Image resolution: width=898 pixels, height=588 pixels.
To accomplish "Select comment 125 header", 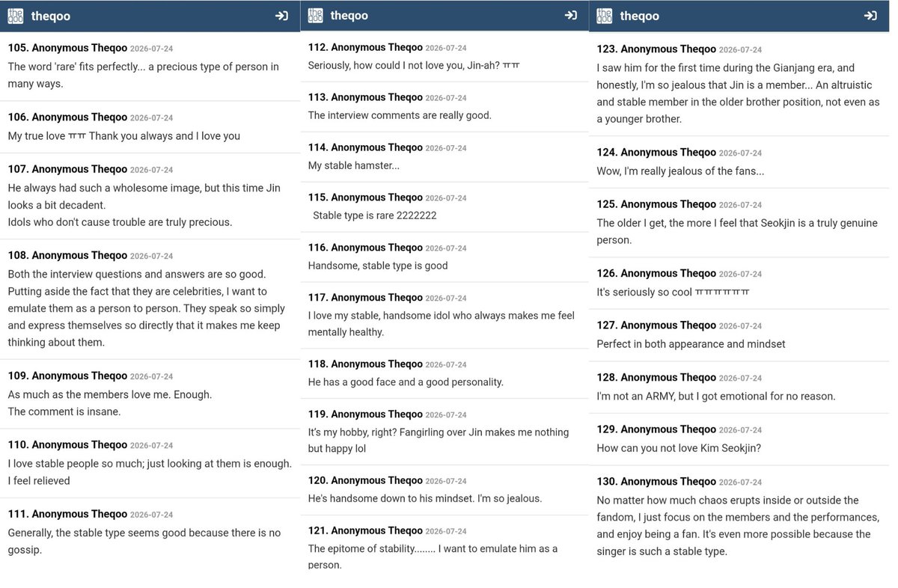I will (679, 205).
